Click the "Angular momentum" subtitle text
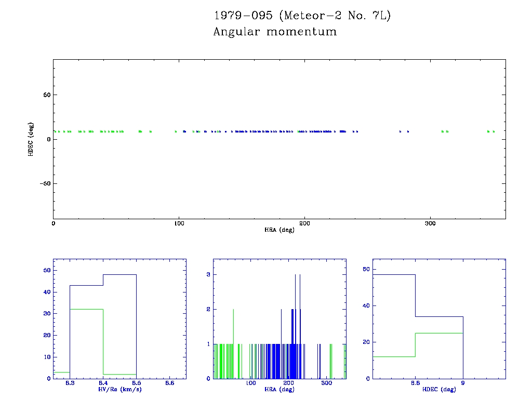532x399 pixels. pyautogui.click(x=275, y=32)
